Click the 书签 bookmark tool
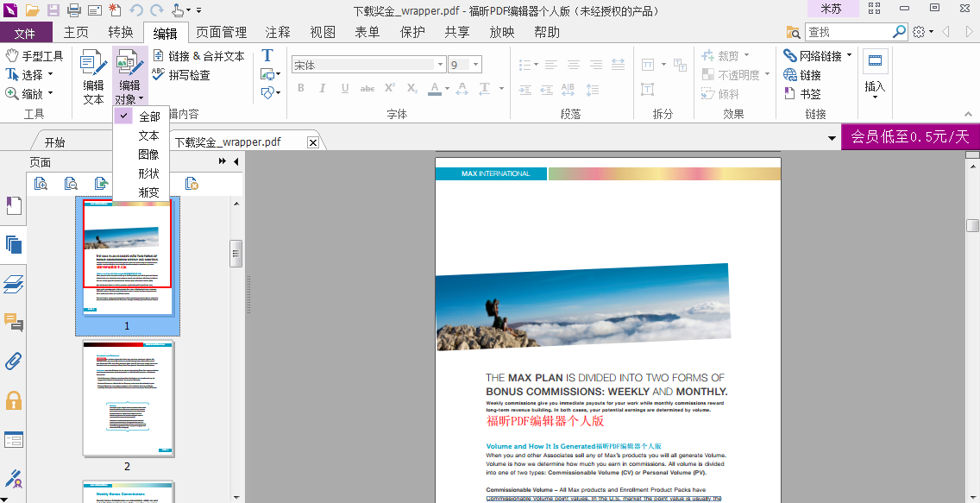The width and height of the screenshot is (980, 503). (802, 94)
